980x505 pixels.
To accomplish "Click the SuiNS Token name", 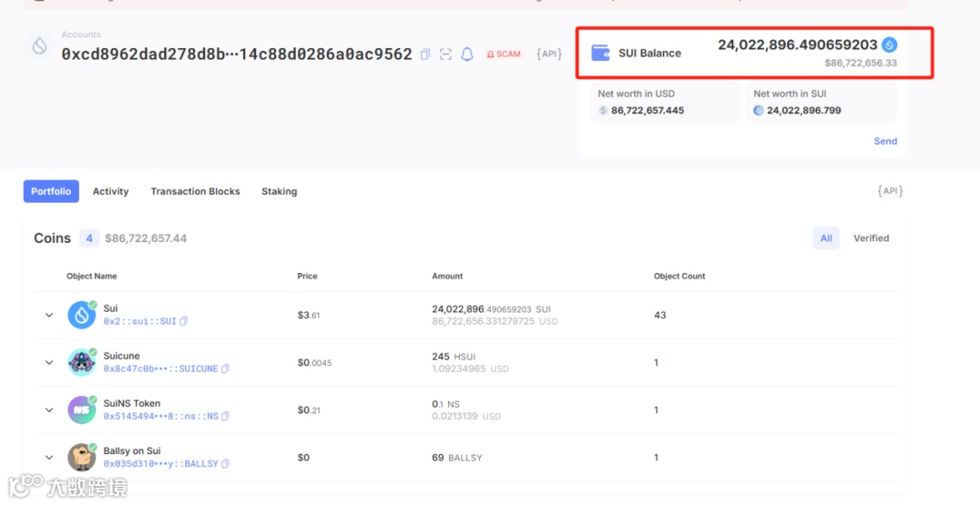I will click(132, 403).
